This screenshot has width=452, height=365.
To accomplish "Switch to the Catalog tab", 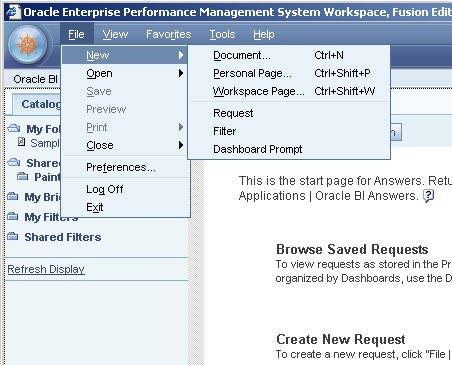I will pos(37,104).
